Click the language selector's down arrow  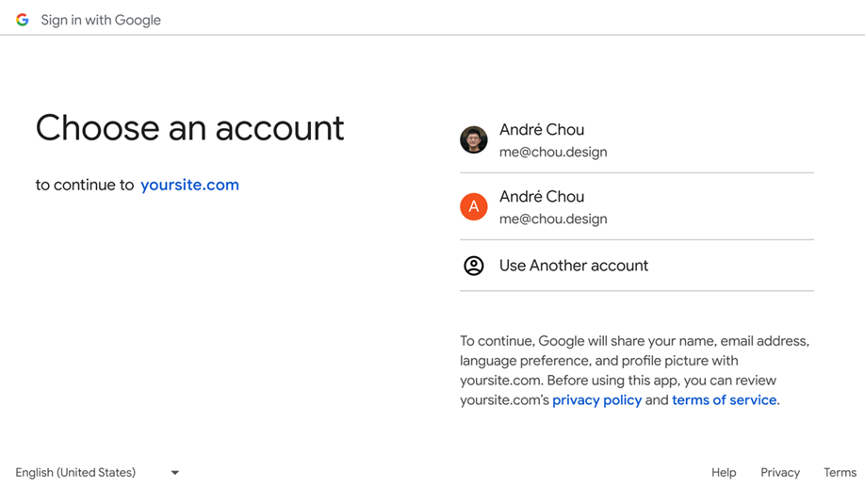tap(175, 473)
